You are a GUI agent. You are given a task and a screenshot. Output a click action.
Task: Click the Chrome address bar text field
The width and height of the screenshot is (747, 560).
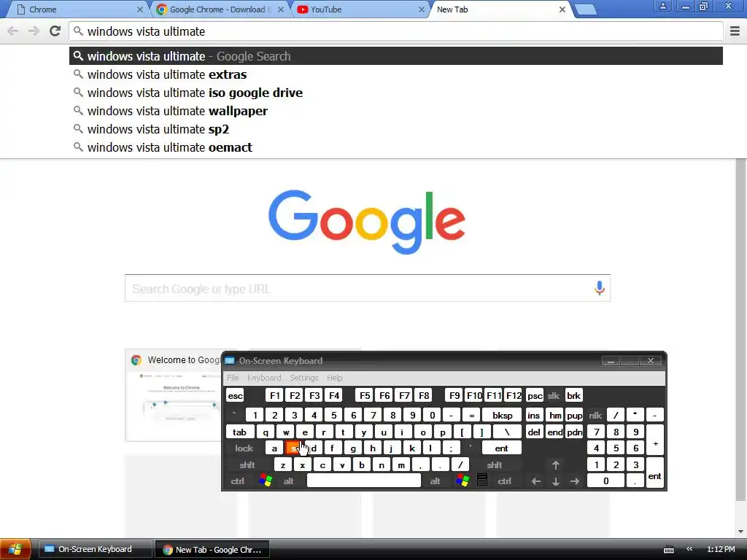point(396,31)
